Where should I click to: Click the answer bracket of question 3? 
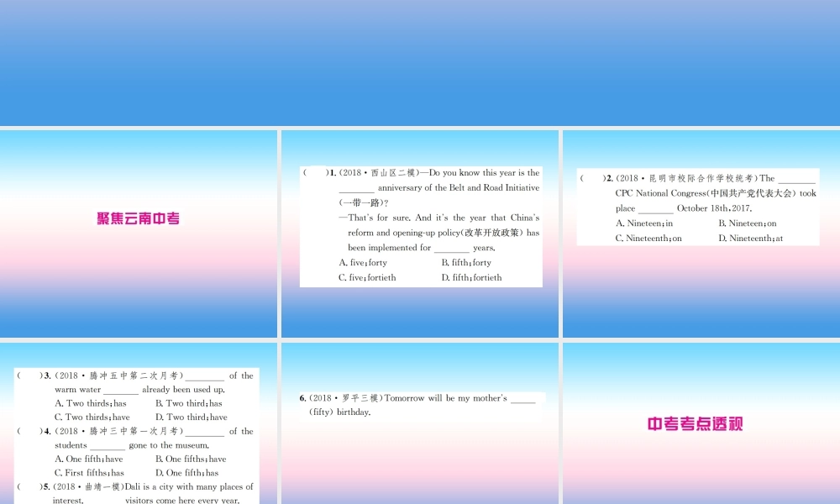coord(30,375)
